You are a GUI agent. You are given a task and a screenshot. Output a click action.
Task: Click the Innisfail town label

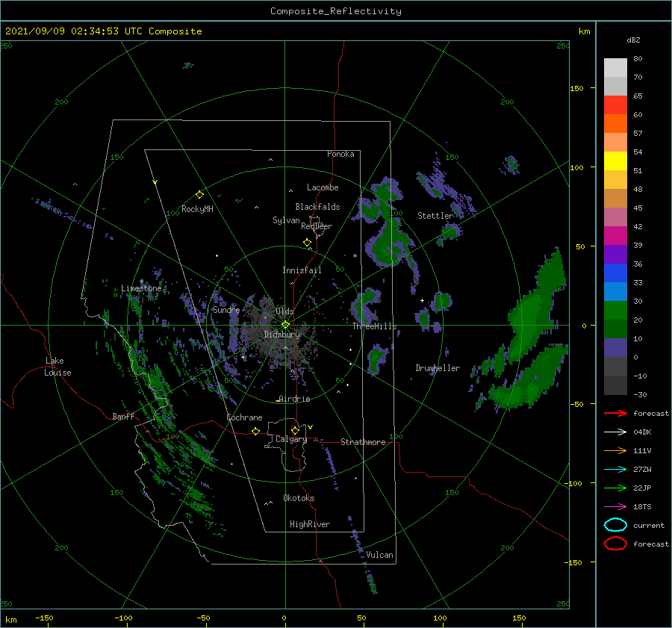302,270
